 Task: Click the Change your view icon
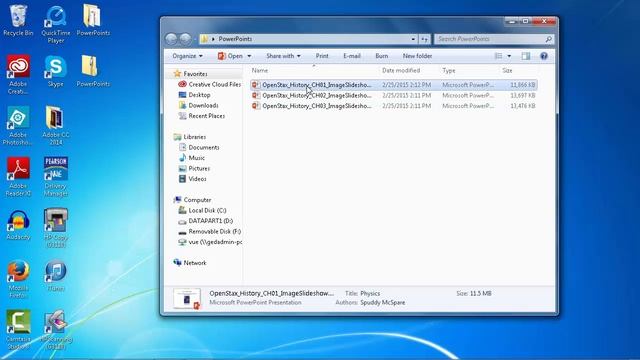pyautogui.click(x=498, y=56)
